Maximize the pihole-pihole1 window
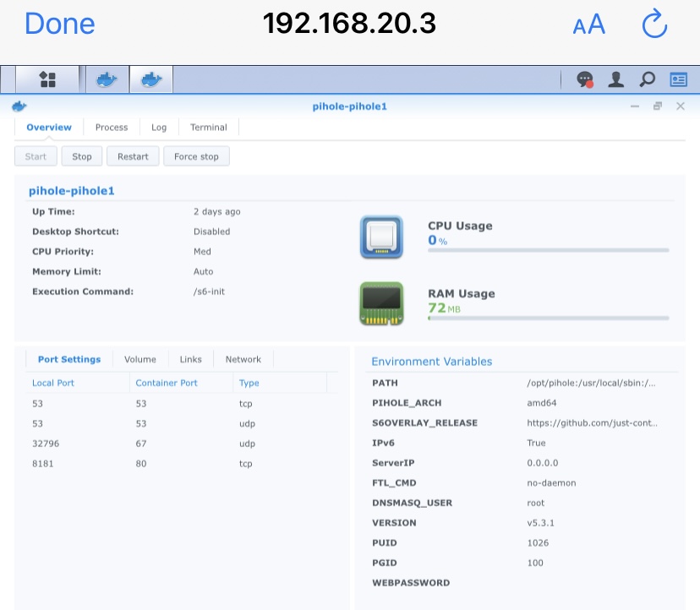This screenshot has height=610, width=700. point(658,106)
